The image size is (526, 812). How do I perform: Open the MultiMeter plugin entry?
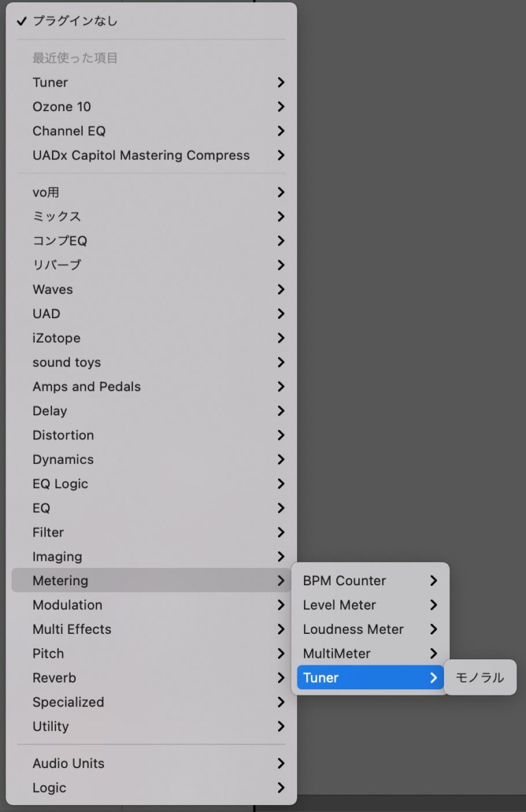336,654
